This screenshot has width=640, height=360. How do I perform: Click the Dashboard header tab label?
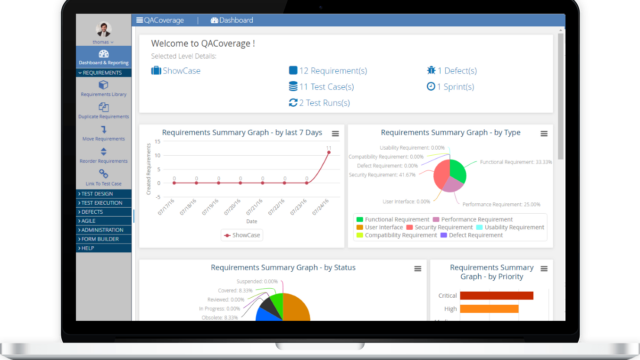tap(236, 20)
